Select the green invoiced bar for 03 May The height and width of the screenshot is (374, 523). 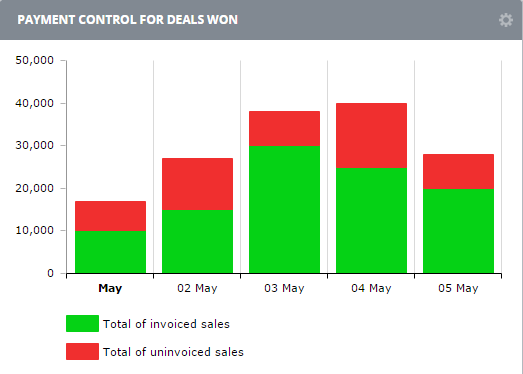click(x=285, y=209)
